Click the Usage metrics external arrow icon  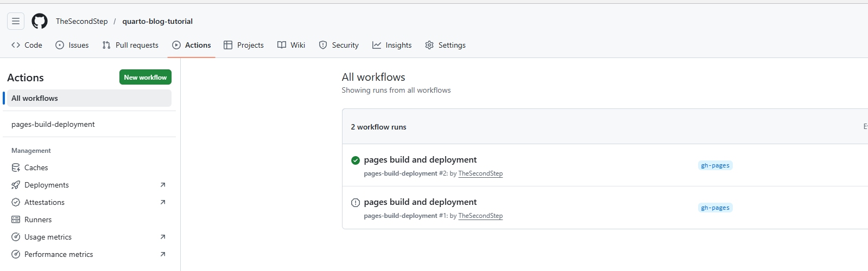tap(163, 237)
